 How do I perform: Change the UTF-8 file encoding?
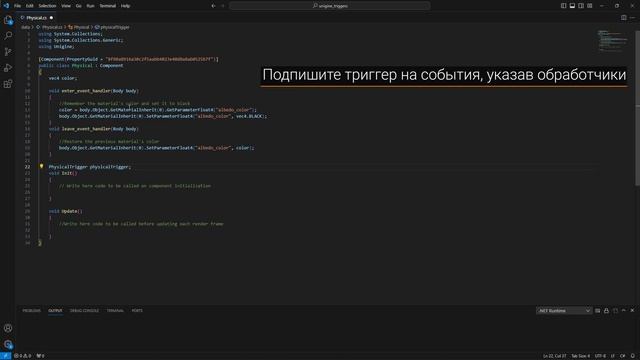point(600,356)
